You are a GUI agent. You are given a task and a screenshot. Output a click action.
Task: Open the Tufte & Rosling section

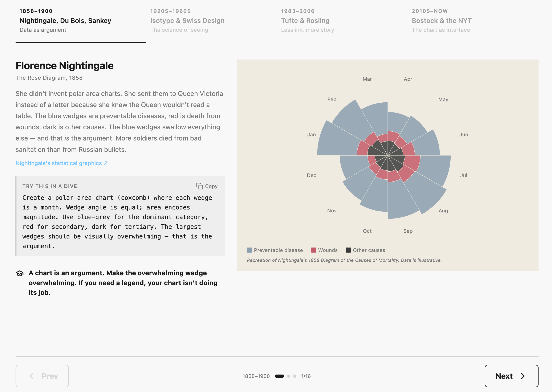(x=305, y=21)
